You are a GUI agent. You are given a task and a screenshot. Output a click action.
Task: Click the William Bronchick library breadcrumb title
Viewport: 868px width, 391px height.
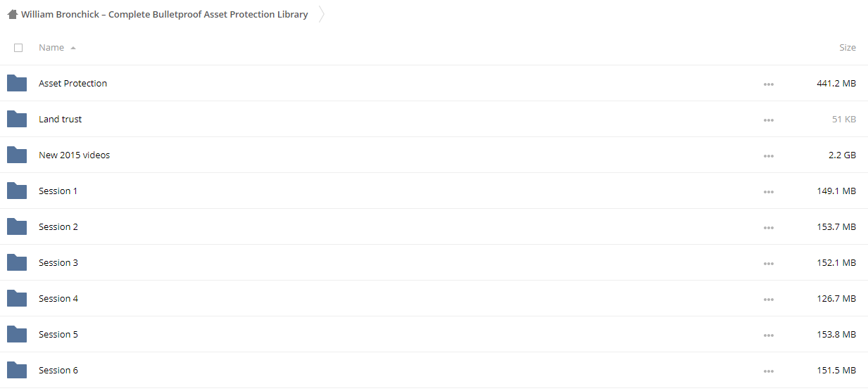165,14
